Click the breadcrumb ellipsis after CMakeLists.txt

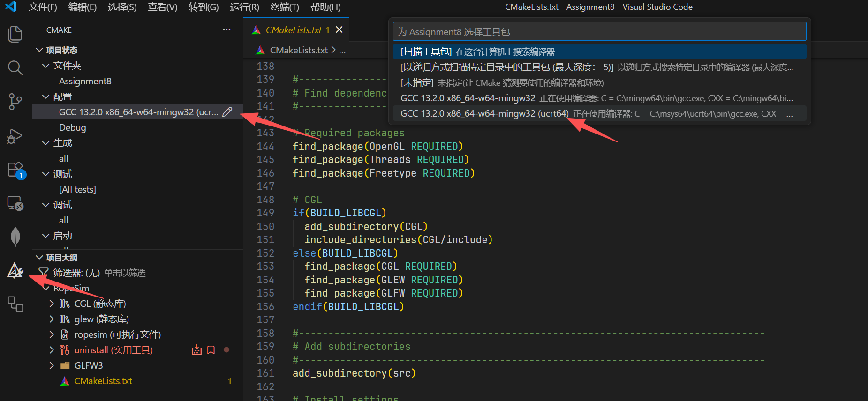point(342,50)
